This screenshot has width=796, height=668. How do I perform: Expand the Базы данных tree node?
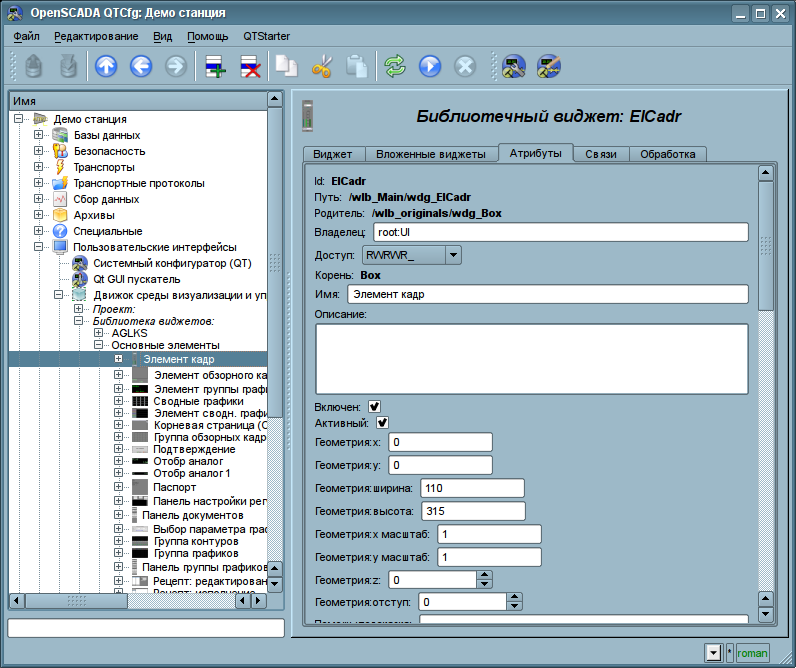point(39,135)
